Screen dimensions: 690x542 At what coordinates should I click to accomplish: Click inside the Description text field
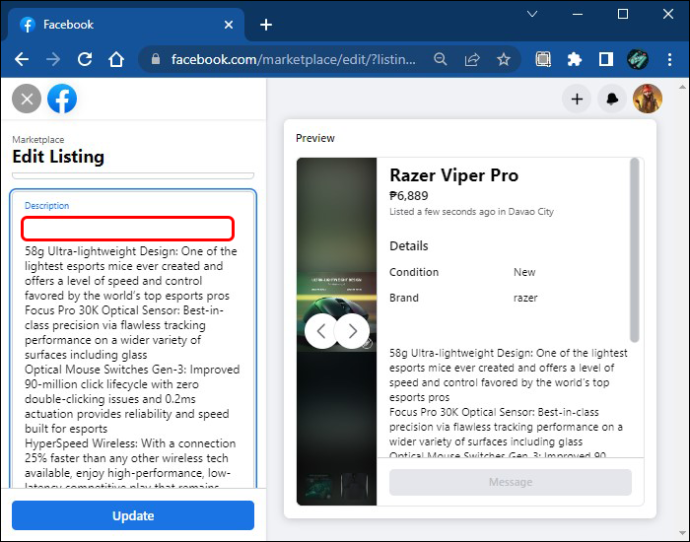[x=133, y=339]
